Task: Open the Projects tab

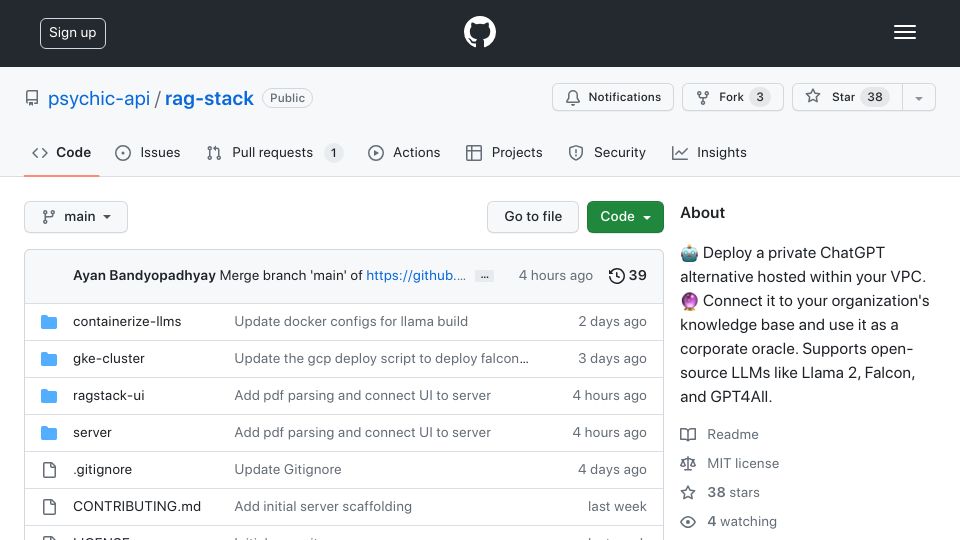Action: [504, 152]
